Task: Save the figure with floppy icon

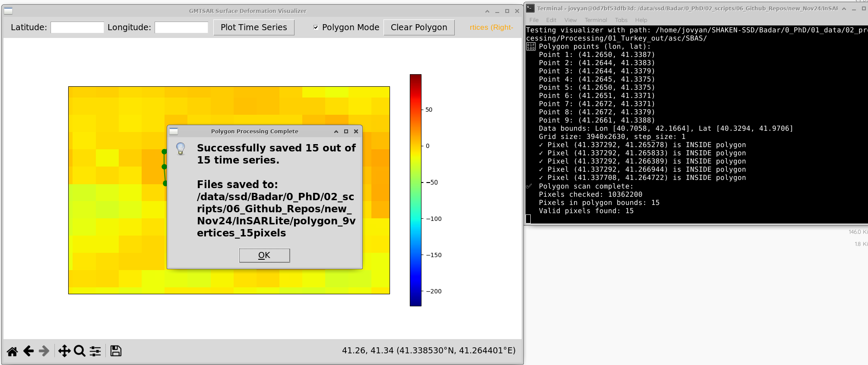Action: click(x=116, y=351)
